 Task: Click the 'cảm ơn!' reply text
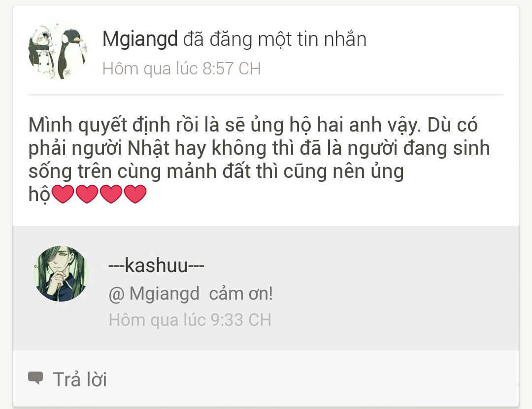pos(241,294)
